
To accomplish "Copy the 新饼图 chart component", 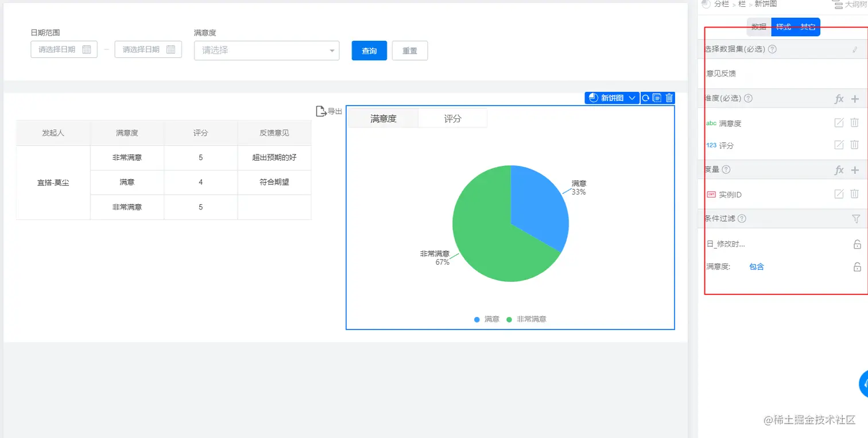I will [x=657, y=98].
